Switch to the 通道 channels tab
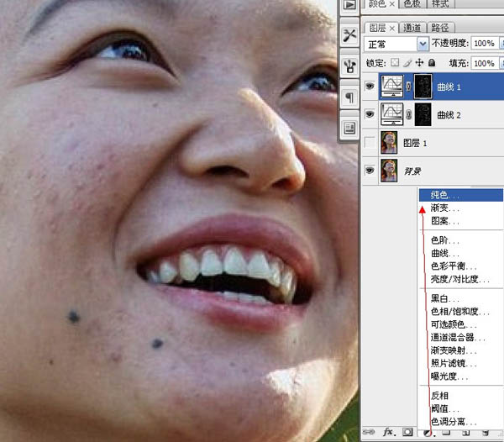 (413, 27)
